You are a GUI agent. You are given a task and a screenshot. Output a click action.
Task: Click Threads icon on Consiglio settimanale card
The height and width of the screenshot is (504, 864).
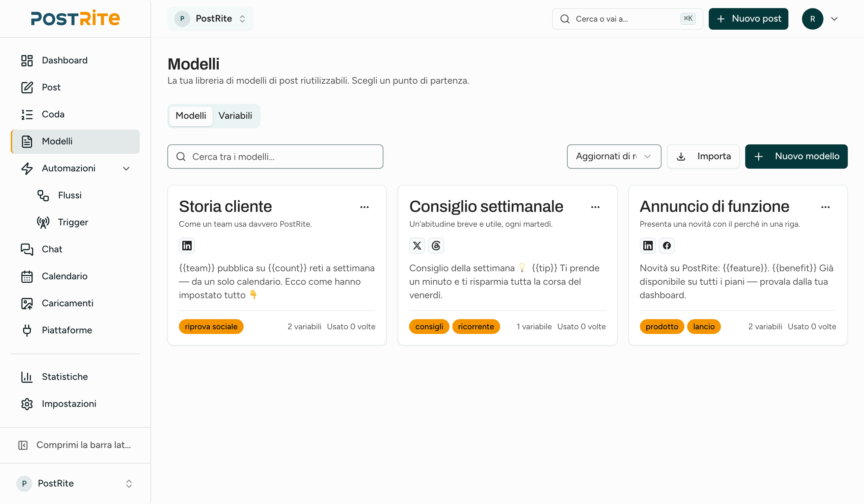click(x=436, y=246)
